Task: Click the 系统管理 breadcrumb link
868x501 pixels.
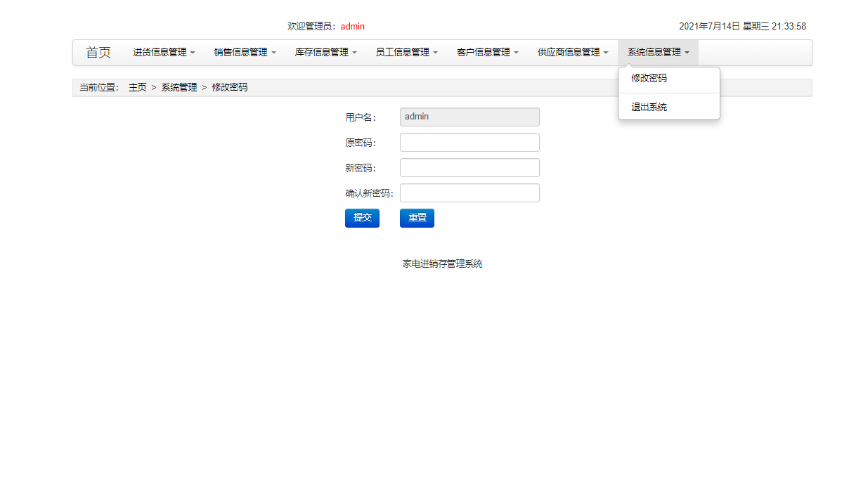Action: tap(179, 87)
